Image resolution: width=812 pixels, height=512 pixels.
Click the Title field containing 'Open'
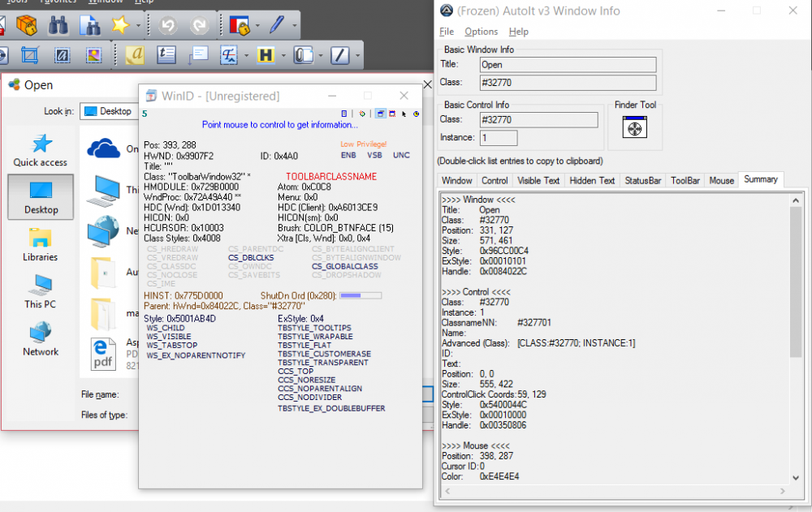coord(568,65)
